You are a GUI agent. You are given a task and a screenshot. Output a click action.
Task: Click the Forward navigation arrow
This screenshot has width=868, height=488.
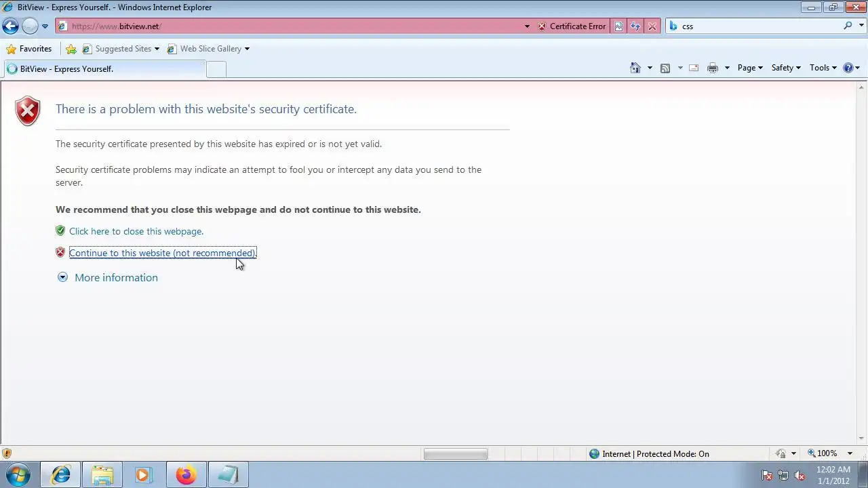coord(30,26)
